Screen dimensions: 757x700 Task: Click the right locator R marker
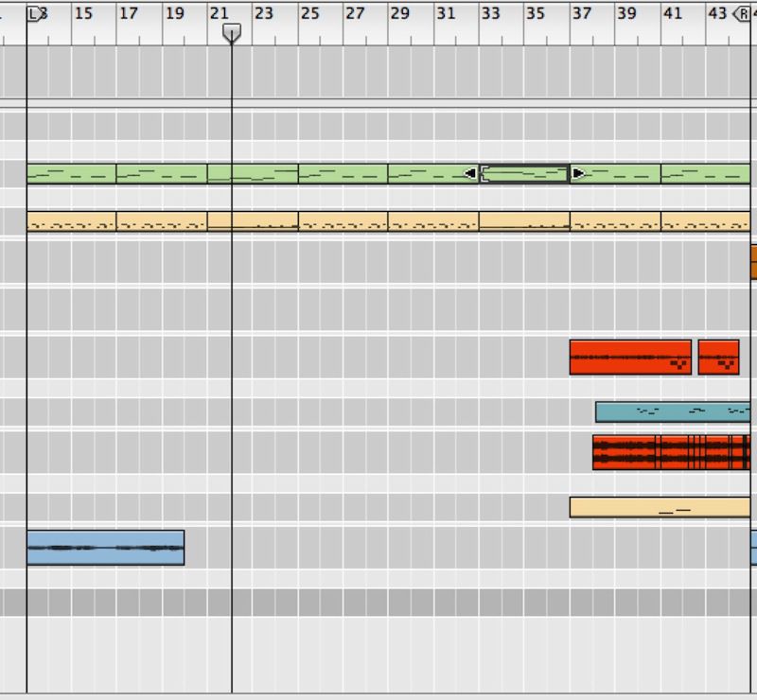pyautogui.click(x=743, y=14)
